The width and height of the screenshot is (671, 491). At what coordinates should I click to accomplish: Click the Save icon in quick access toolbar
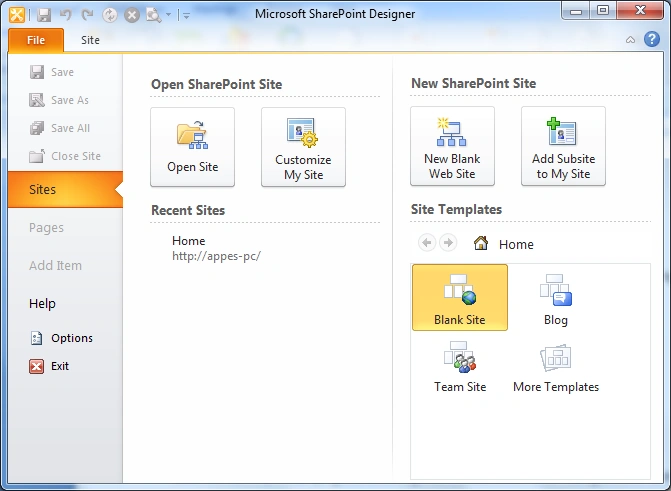tap(44, 15)
